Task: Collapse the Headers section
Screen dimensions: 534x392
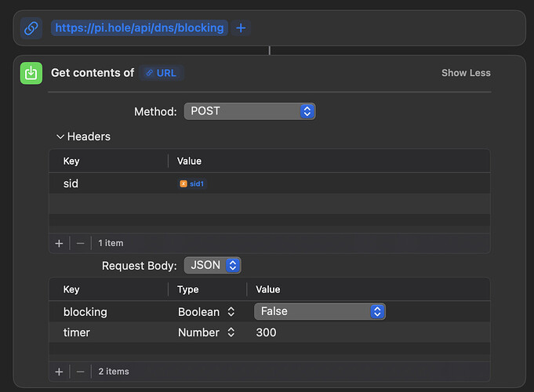Action: (60, 136)
